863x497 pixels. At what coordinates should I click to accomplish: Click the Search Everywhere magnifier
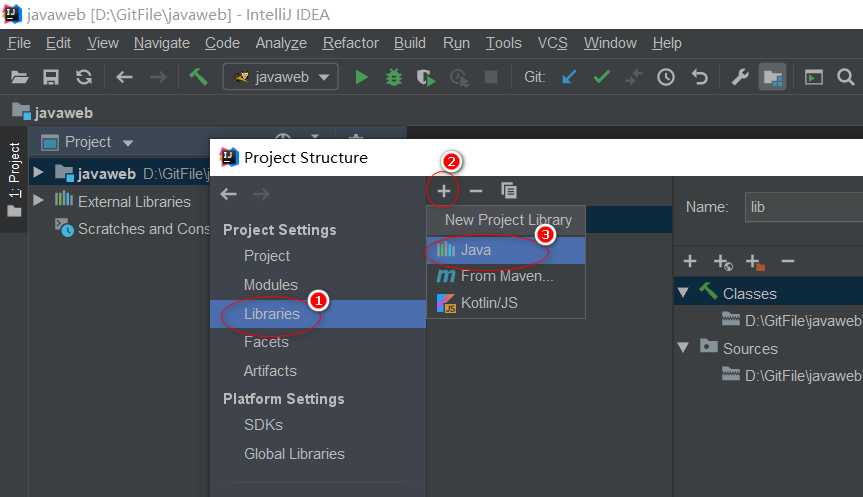(x=845, y=77)
